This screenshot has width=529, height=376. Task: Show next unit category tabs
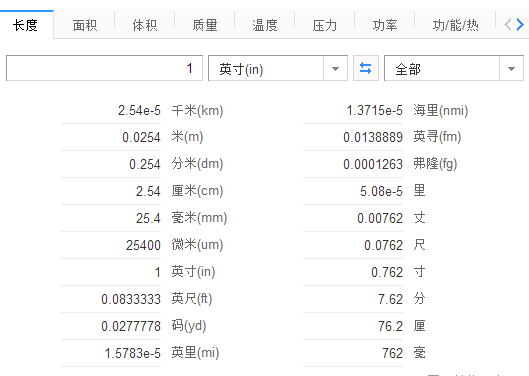pyautogui.click(x=521, y=25)
